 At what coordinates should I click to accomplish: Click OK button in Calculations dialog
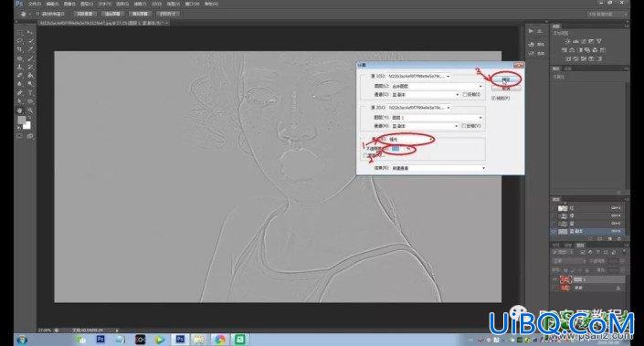(506, 79)
